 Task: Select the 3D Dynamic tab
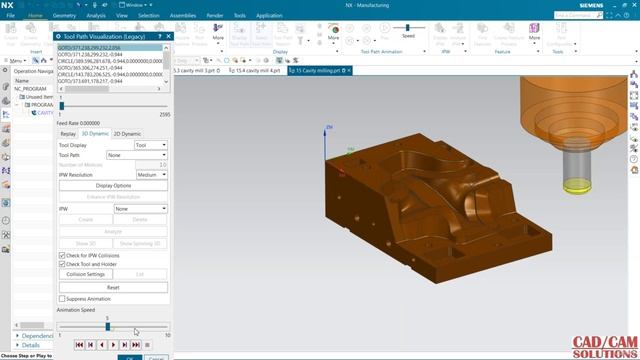[x=95, y=133]
